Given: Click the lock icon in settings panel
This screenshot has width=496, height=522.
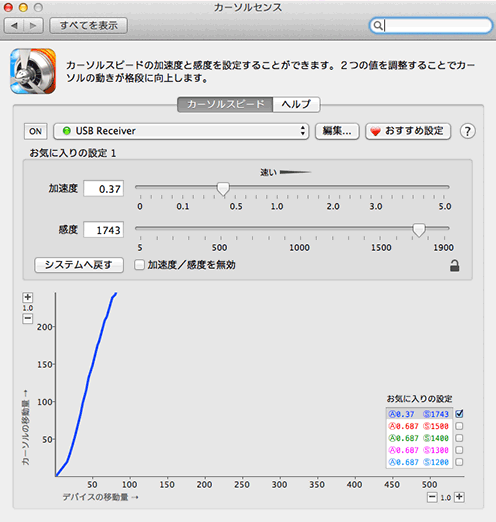Looking at the screenshot, I should (x=455, y=266).
